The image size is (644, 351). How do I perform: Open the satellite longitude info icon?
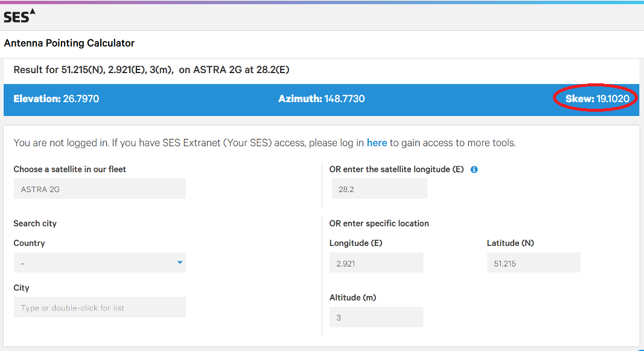point(474,169)
